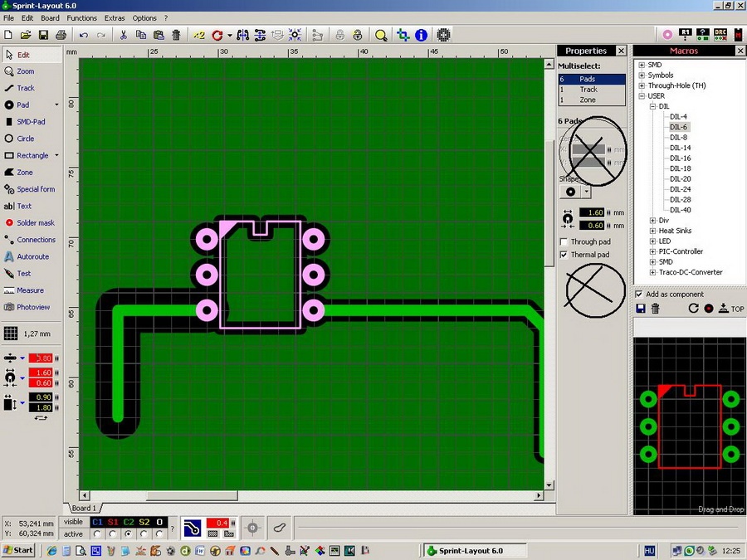Viewport: 747px width, 560px height.
Task: Set S1 as the active layer
Action: click(x=112, y=534)
